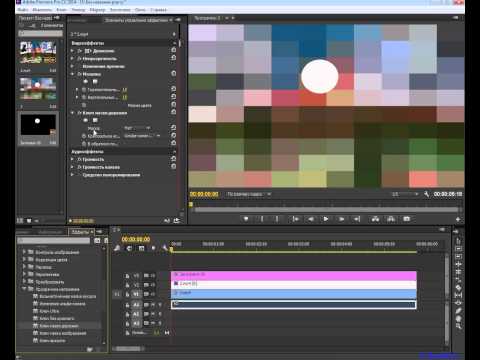Click Add Marker icon in timeline header

click(153, 248)
